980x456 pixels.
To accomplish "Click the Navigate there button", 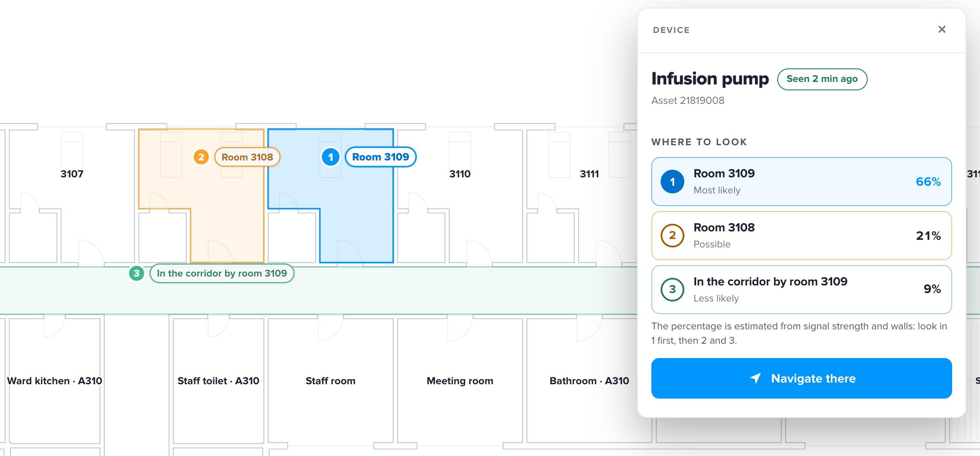I will tap(801, 378).
